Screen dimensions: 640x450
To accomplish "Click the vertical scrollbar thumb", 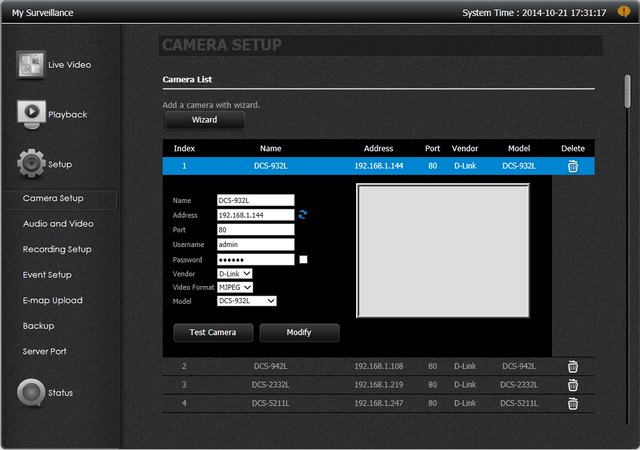I will pos(627,91).
